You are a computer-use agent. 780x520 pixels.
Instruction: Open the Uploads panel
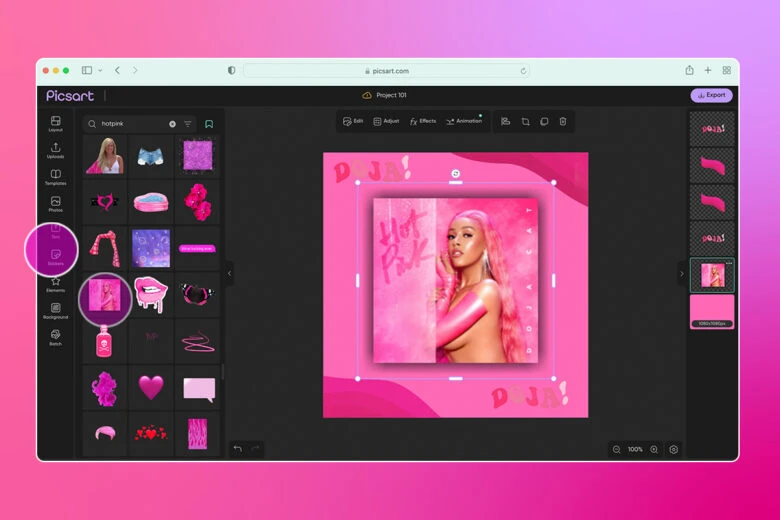(56, 150)
